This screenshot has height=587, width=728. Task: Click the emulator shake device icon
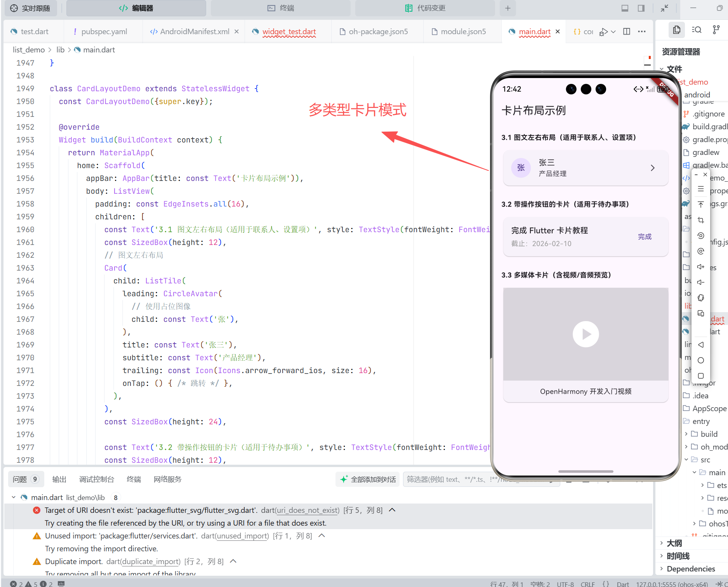pos(701,298)
